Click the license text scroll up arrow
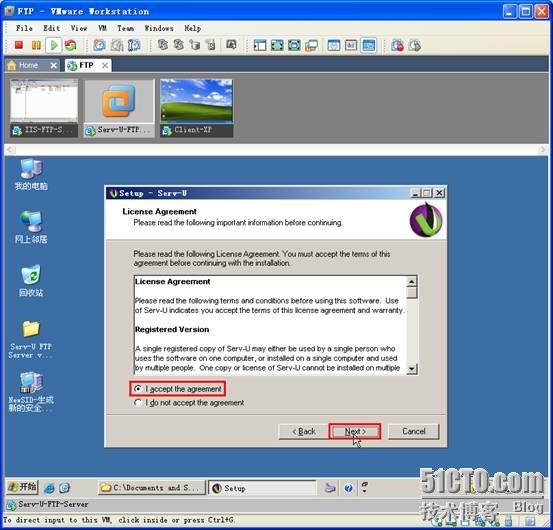The image size is (553, 530). [412, 281]
